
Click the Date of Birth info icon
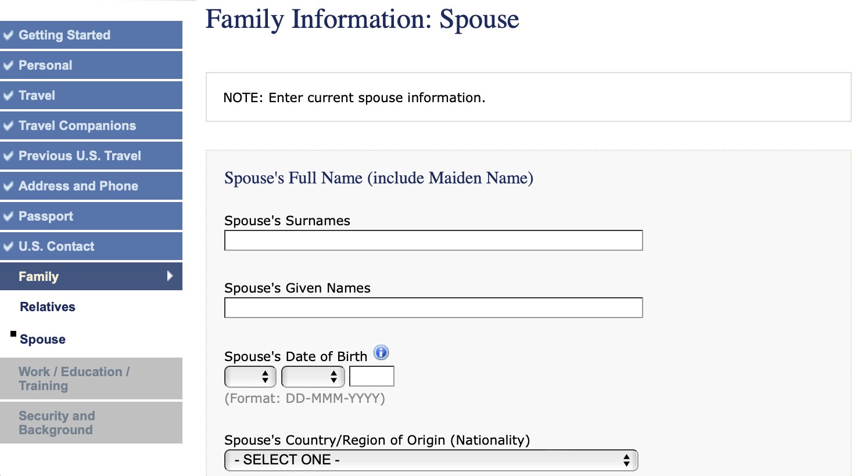(381, 352)
